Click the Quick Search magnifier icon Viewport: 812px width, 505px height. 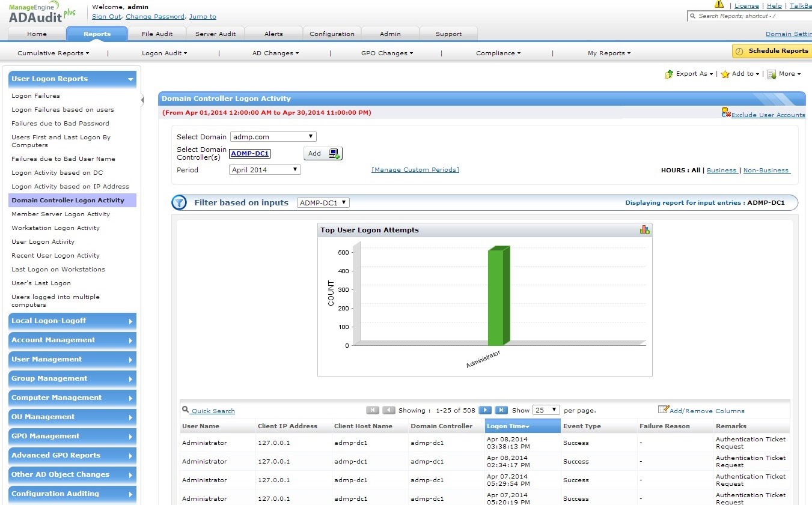186,410
